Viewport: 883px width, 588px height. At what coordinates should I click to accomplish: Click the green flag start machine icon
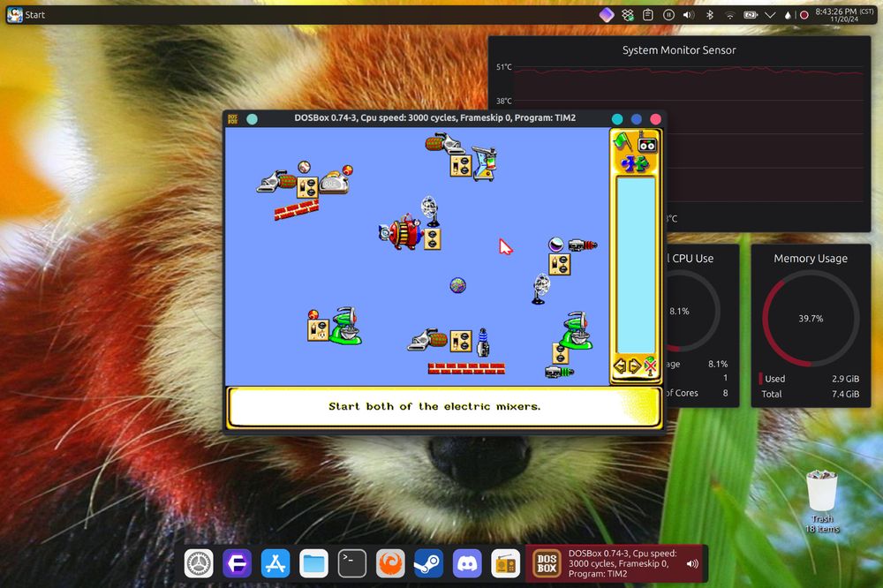623,142
